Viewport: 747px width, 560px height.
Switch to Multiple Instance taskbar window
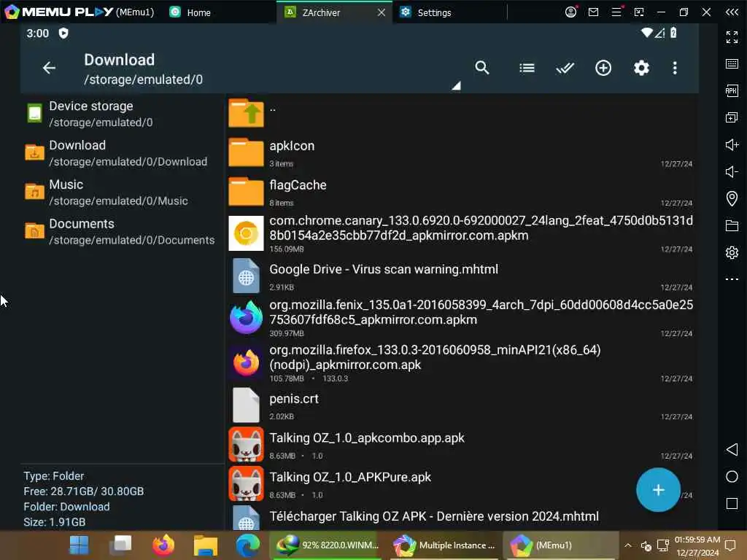point(444,545)
